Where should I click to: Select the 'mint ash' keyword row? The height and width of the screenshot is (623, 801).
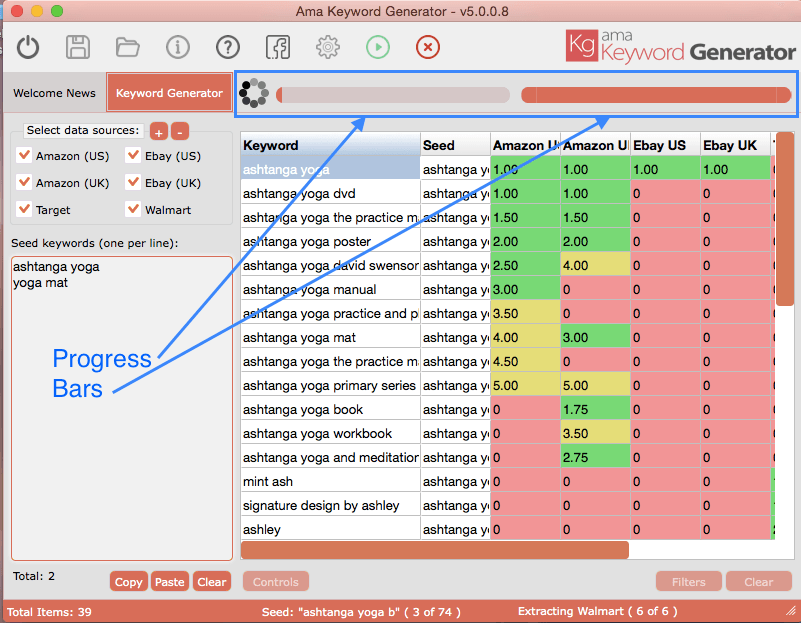(x=331, y=482)
